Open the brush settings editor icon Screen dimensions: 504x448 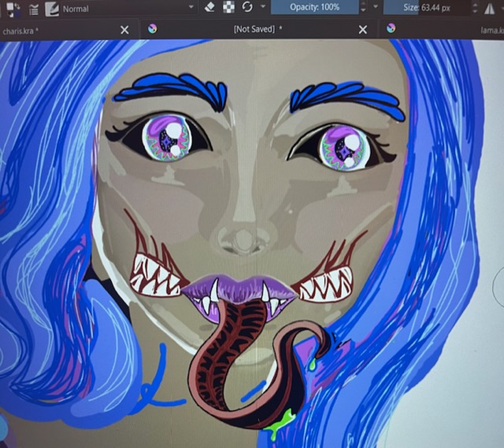[x=33, y=8]
